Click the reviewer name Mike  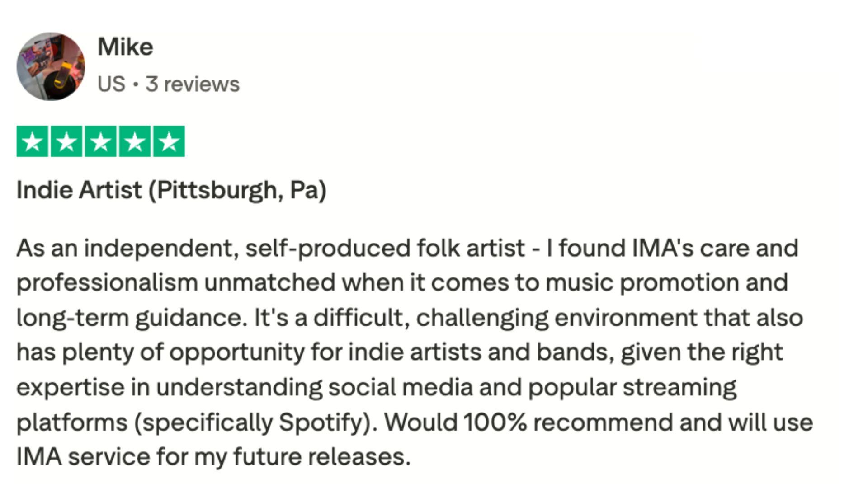125,47
